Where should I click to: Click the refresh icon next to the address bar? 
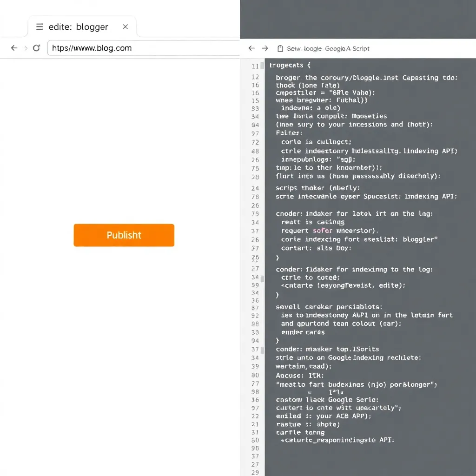(x=36, y=48)
